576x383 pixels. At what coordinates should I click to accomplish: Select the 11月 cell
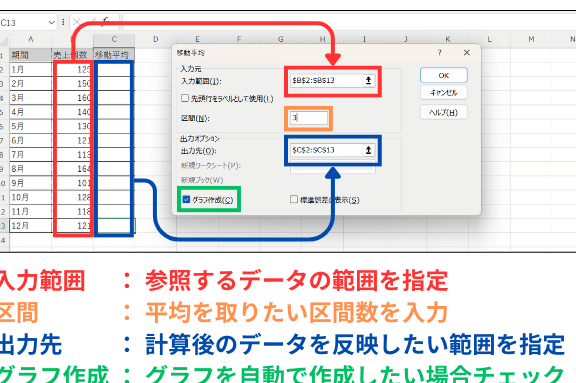30,212
